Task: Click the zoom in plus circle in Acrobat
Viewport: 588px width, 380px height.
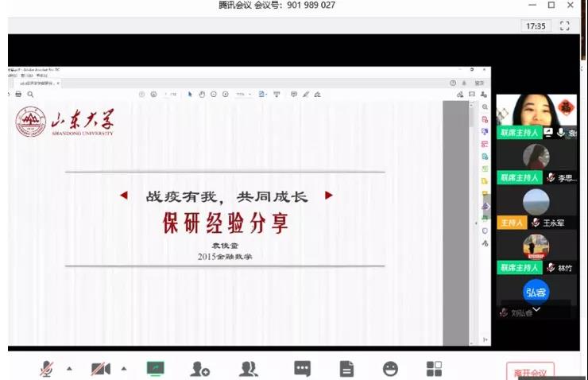Action: (x=226, y=95)
